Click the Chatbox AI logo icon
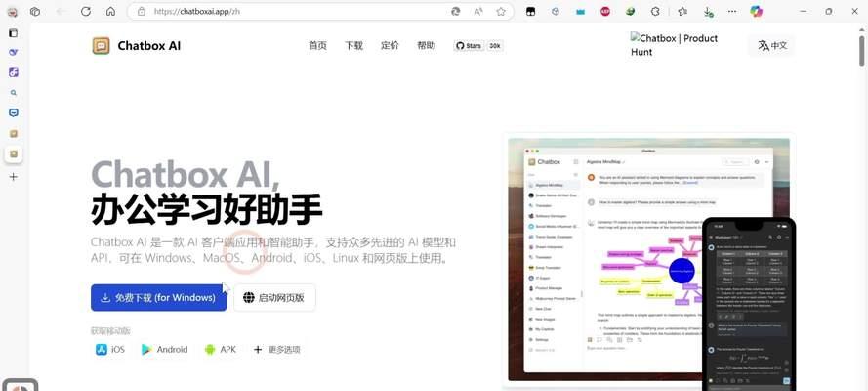Screen dimensions: 868x391 [101, 45]
